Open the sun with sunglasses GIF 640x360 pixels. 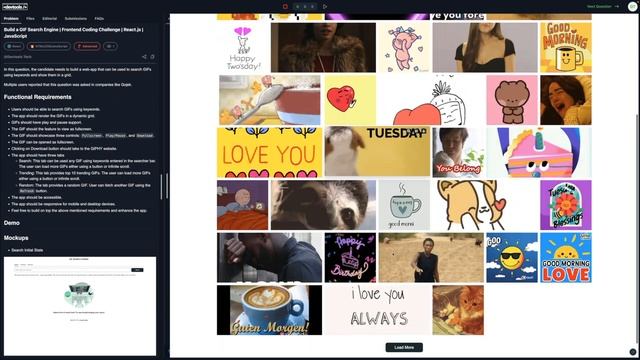512,258
